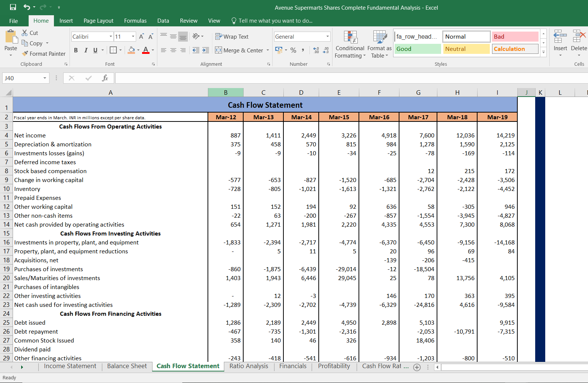Click the formula bar input area
588x383 pixels.
point(351,78)
